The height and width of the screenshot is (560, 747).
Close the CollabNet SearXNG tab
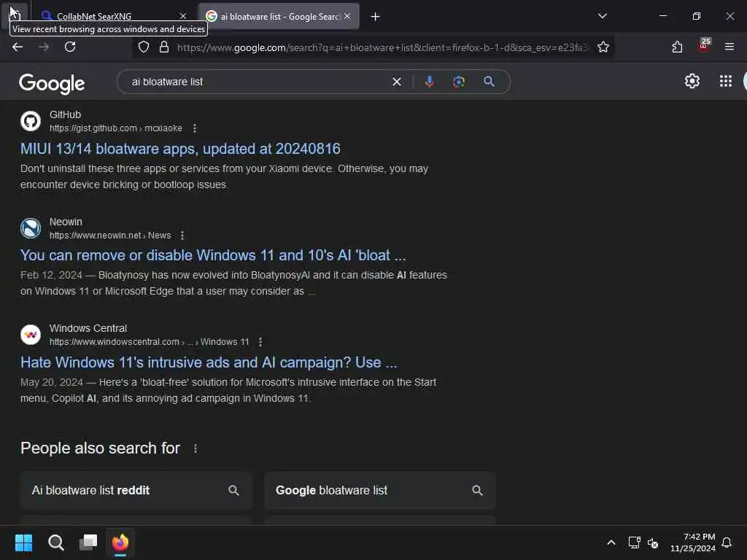[x=183, y=16]
